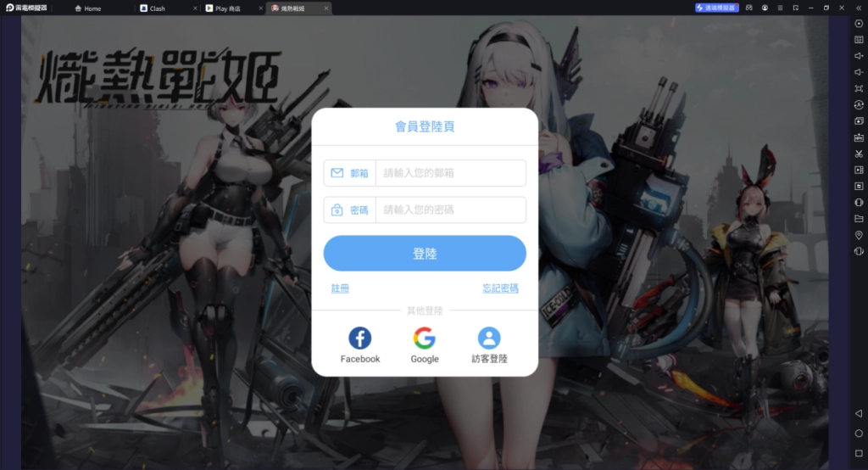The image size is (868, 470).
Task: Switch to Home tab
Action: (88, 8)
